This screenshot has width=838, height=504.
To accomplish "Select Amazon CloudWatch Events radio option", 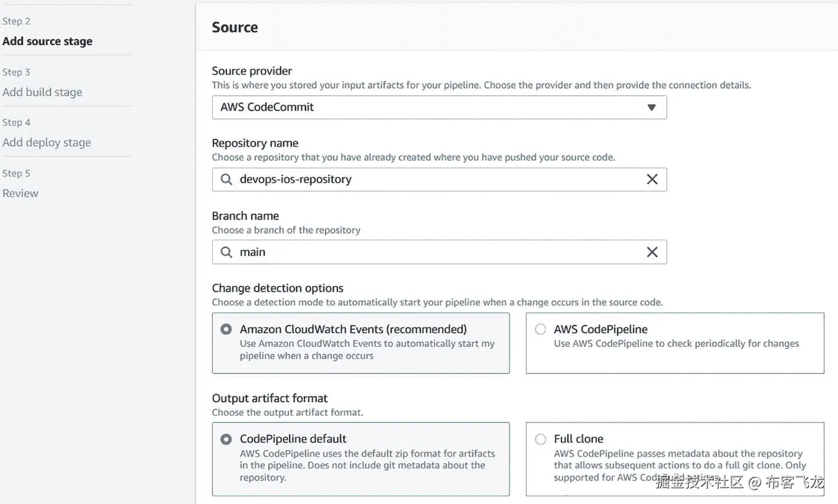I will [x=226, y=330].
